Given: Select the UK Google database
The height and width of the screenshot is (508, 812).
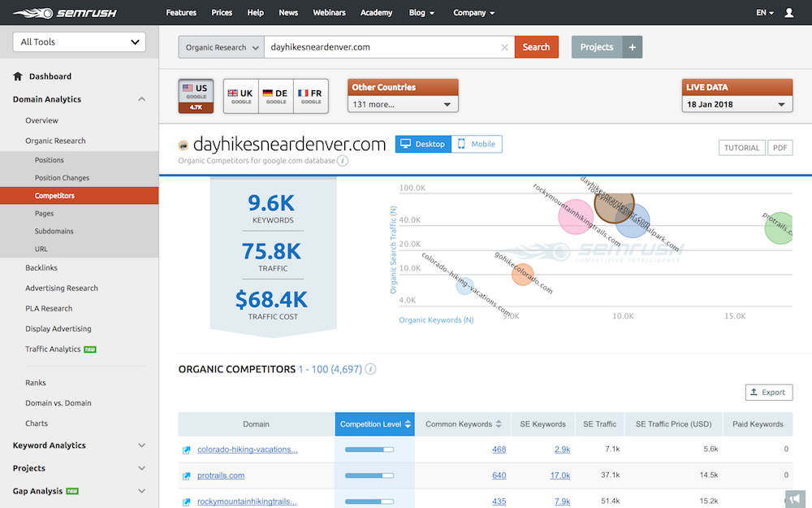Looking at the screenshot, I should pos(241,96).
